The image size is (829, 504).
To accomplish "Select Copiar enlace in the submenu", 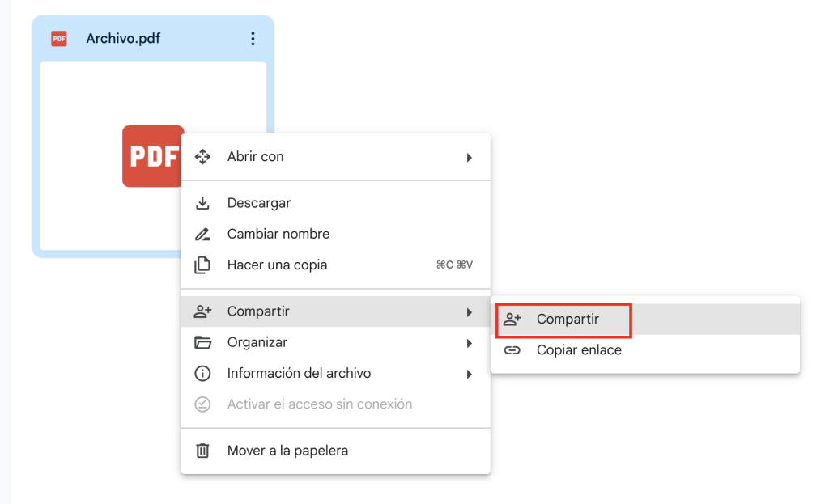I will 579,350.
